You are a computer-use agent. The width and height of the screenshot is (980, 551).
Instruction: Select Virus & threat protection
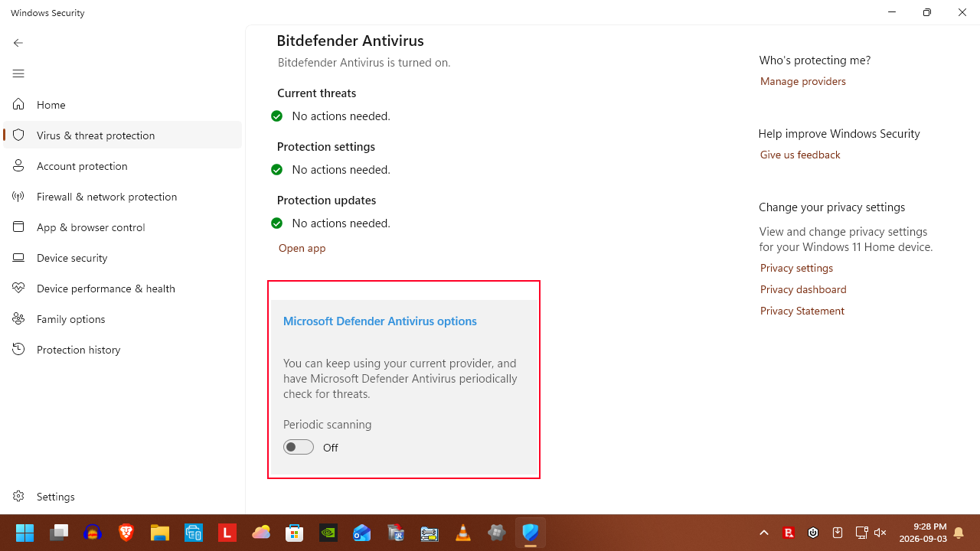coord(122,135)
